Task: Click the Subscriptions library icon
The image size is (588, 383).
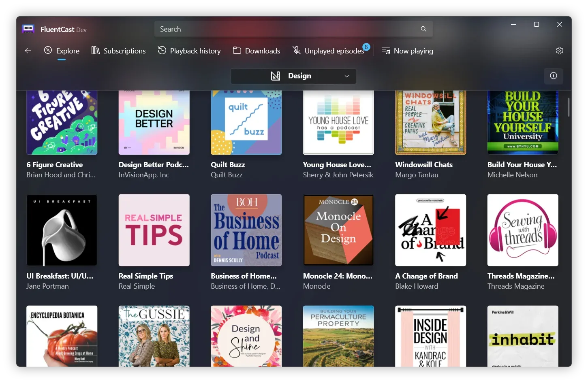Action: click(95, 50)
